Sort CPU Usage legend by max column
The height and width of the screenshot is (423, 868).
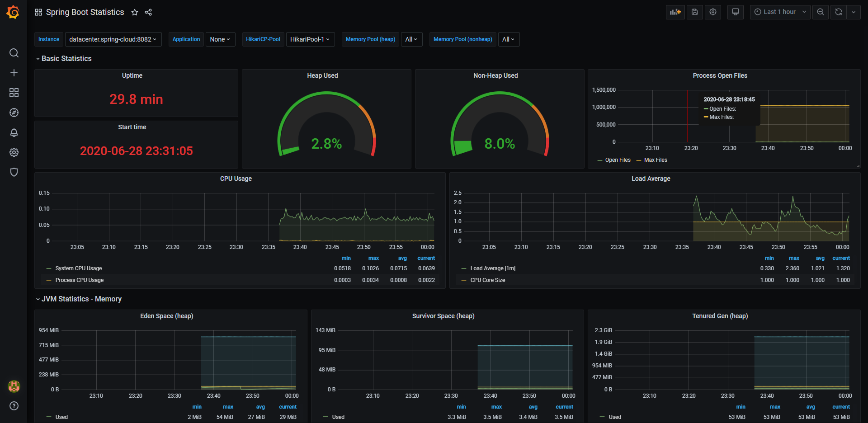click(373, 258)
